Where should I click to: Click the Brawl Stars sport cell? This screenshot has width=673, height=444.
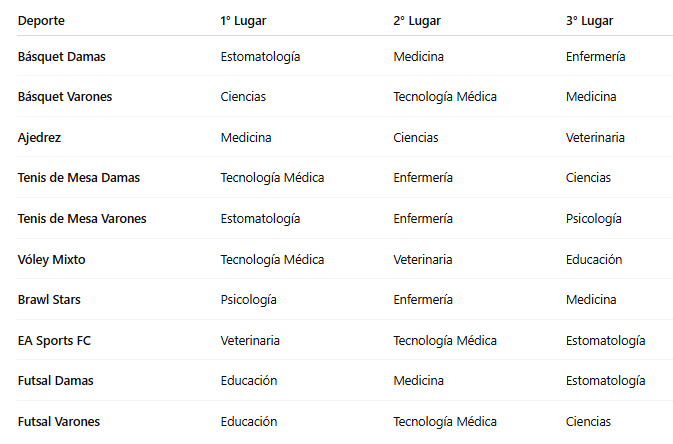(49, 299)
